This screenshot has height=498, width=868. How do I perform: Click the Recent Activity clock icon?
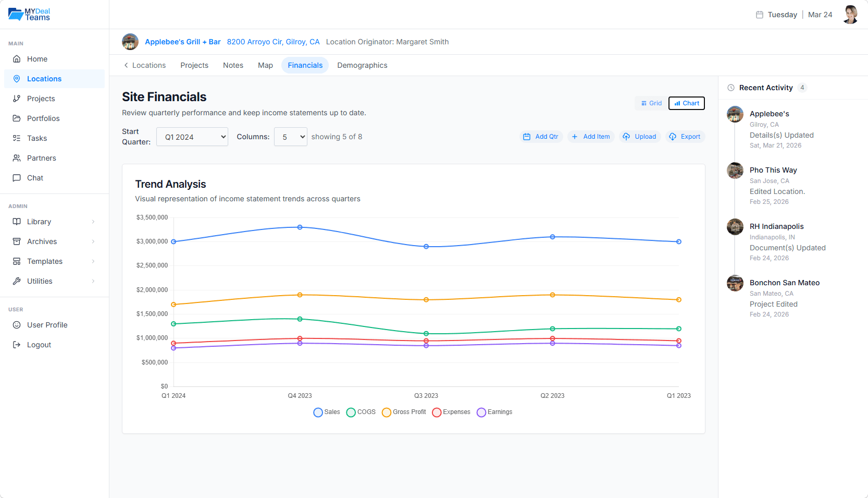[731, 88]
